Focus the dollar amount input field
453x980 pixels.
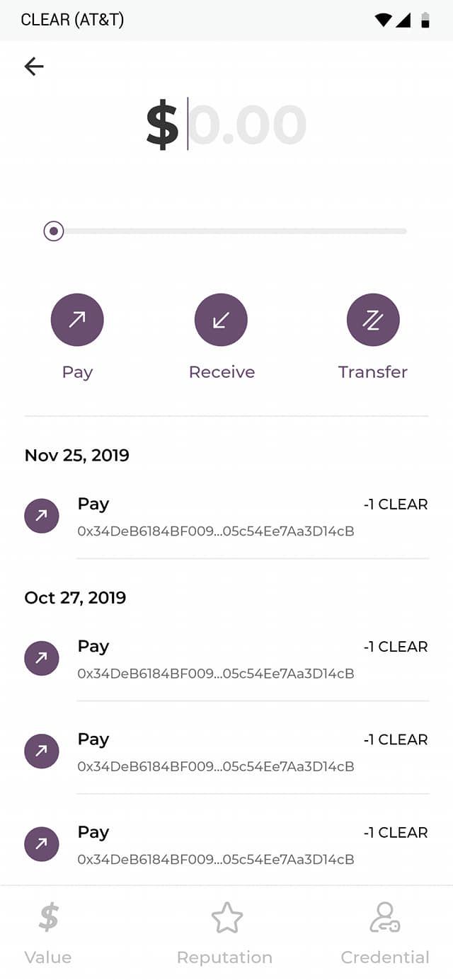coord(246,125)
